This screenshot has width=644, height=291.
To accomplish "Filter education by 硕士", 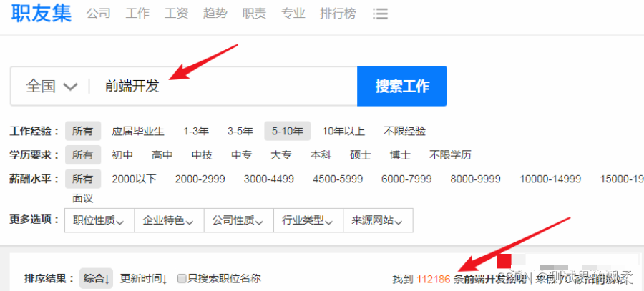I will [x=361, y=155].
